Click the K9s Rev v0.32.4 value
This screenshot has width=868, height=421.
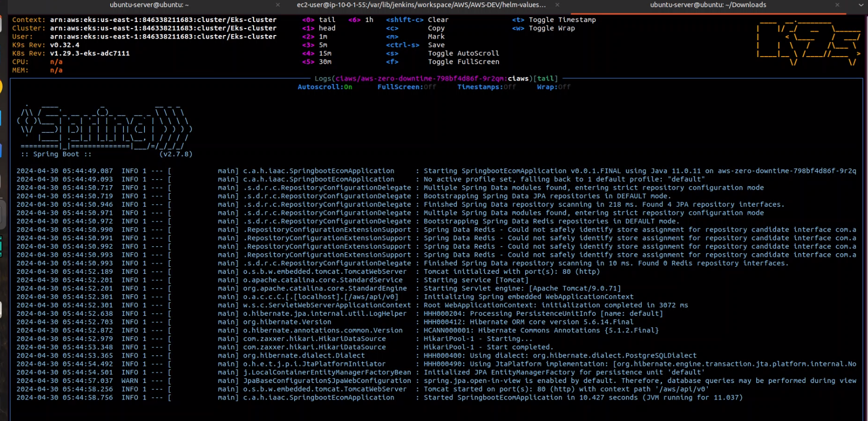(x=64, y=45)
